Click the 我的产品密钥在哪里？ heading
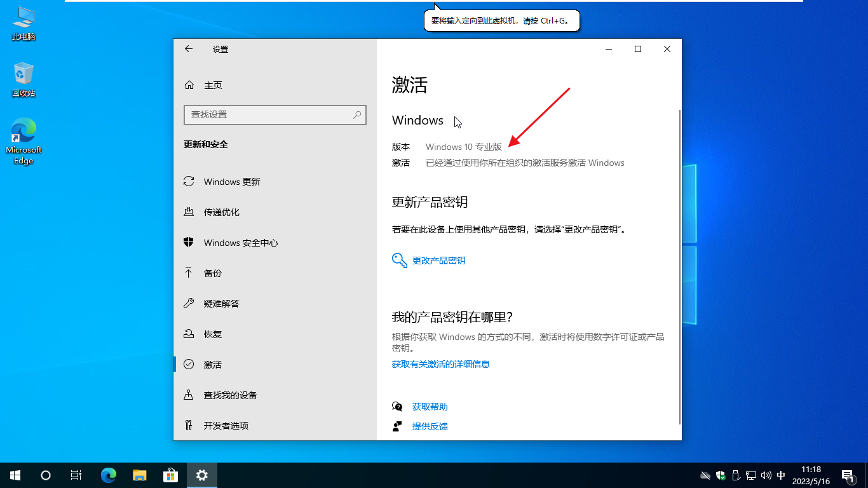 tap(452, 317)
